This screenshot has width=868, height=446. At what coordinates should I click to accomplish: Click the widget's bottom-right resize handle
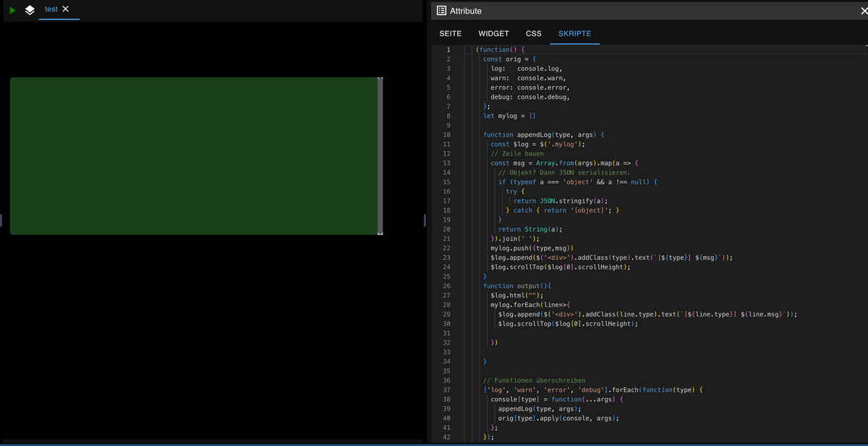[x=380, y=233]
